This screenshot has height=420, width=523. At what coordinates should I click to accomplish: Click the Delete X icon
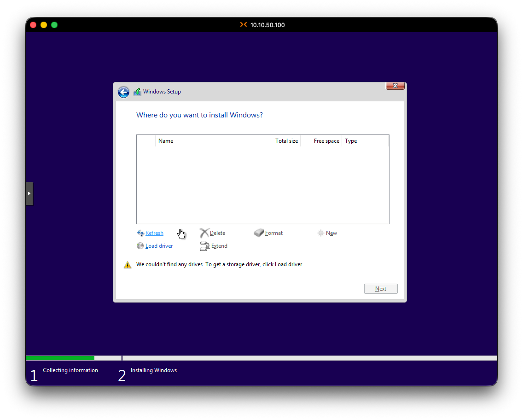click(x=204, y=233)
